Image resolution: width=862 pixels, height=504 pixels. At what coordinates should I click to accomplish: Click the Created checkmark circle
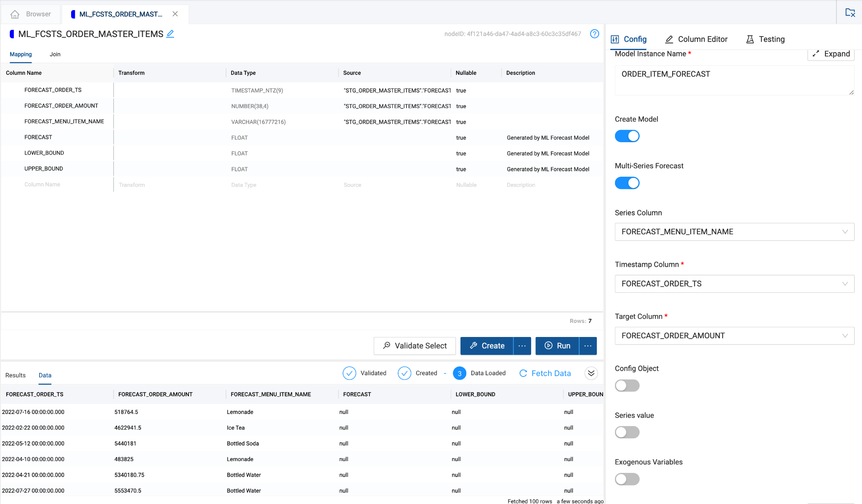point(404,373)
